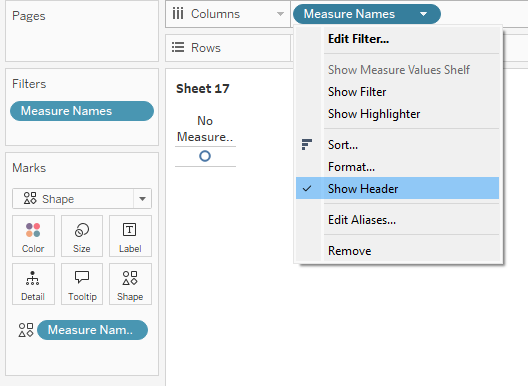
Task: Expand the Shape mark type dropdown
Action: (x=142, y=199)
